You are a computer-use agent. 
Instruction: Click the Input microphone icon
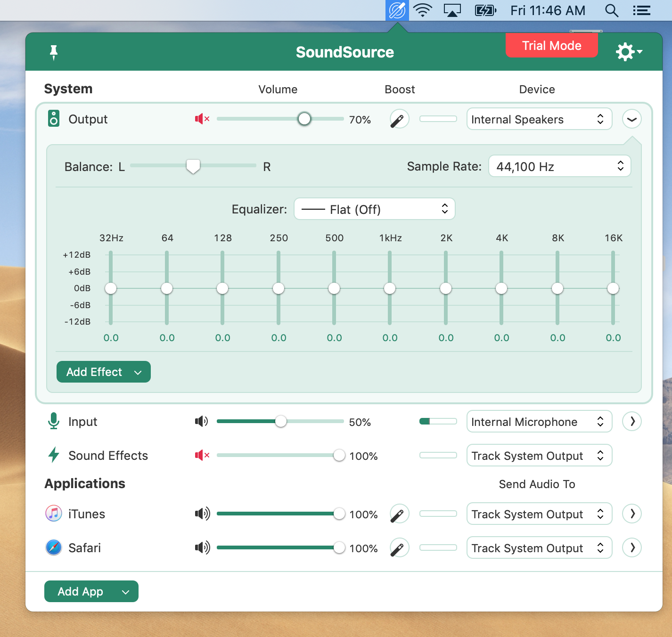[x=54, y=421]
